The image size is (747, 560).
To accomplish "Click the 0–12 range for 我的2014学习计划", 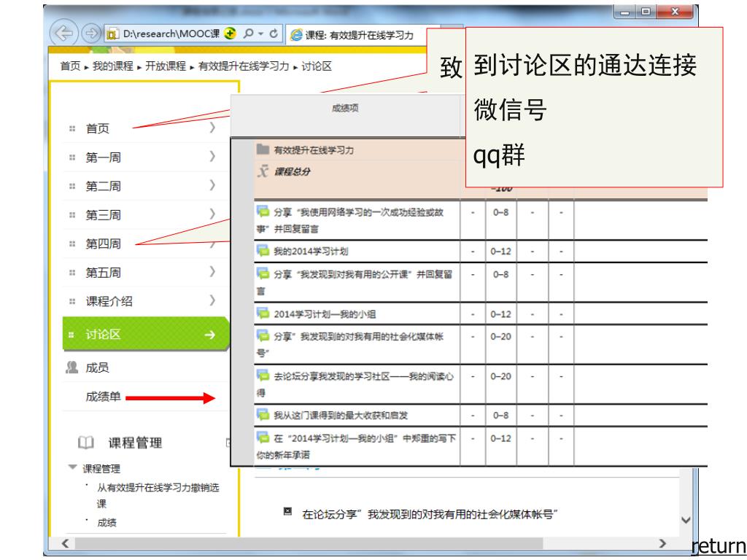I will click(500, 252).
